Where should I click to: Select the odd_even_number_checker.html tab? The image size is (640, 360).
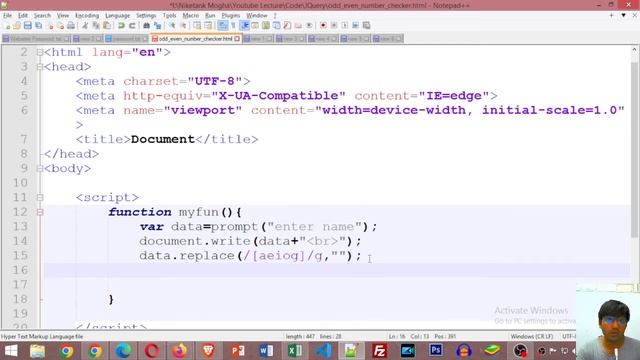[195, 39]
